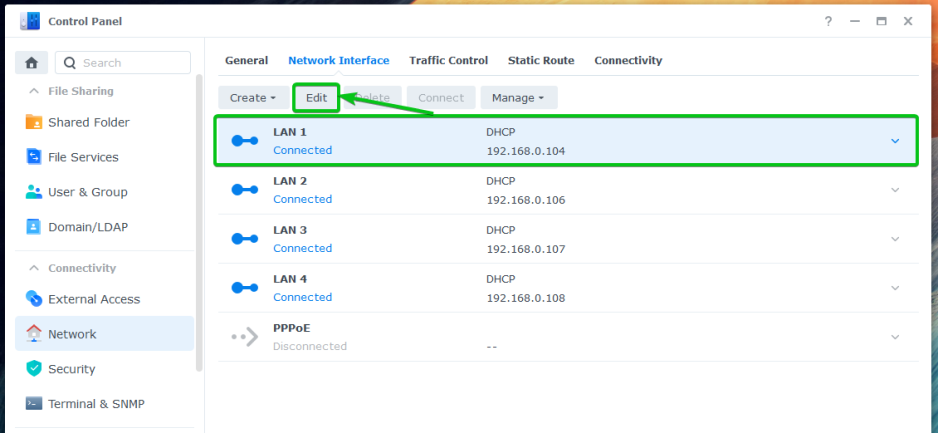Click the LAN 1 connection icon
This screenshot has width=938, height=433.
(x=245, y=141)
